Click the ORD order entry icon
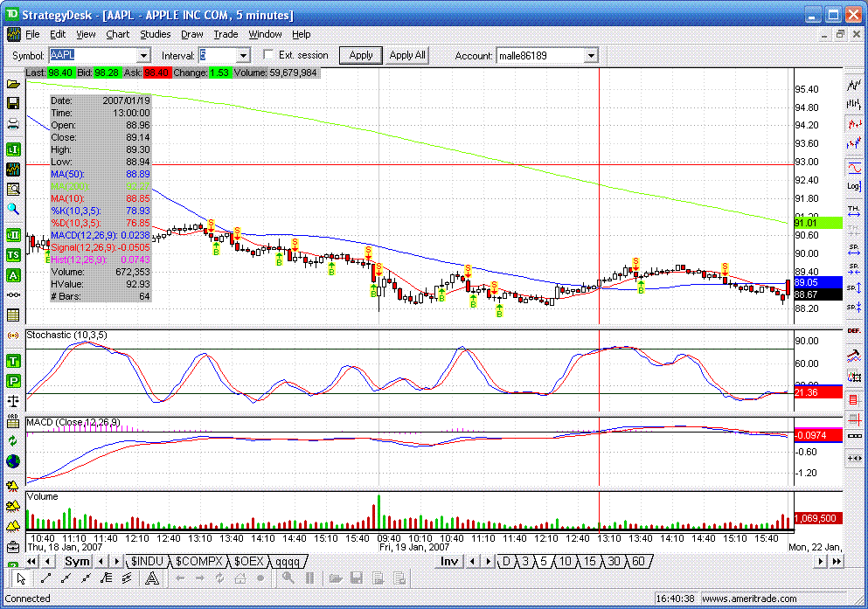This screenshot has height=609, width=868. pos(13,421)
